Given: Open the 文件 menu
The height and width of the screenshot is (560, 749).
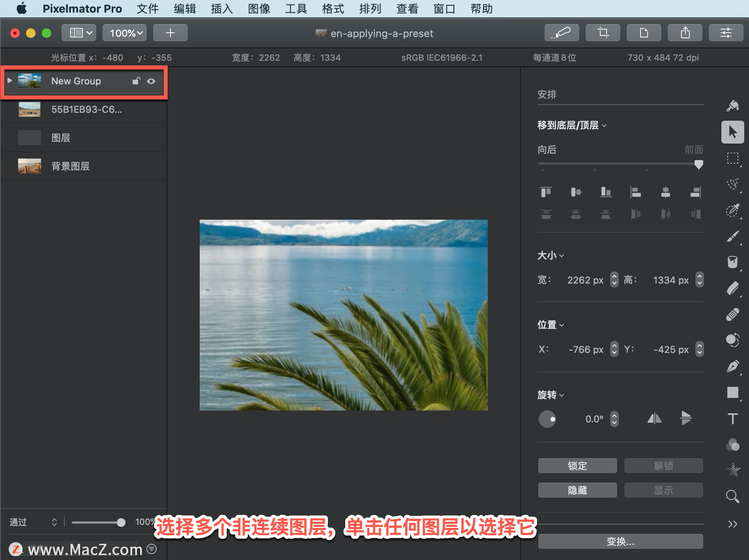Looking at the screenshot, I should pos(148,9).
